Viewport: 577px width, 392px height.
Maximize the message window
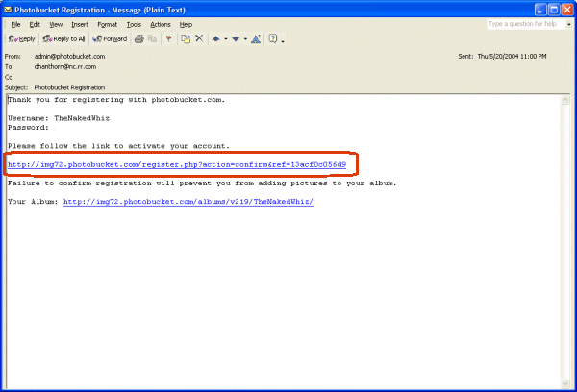click(x=554, y=10)
